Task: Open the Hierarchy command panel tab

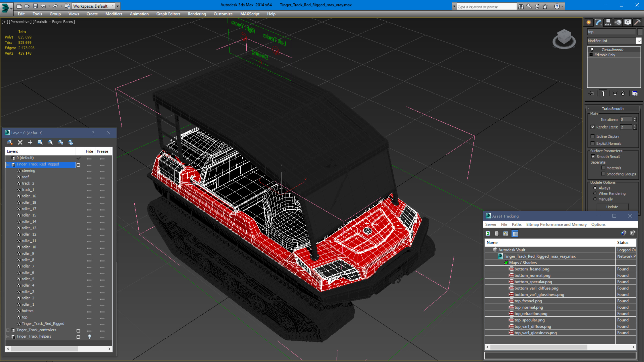Action: point(608,23)
